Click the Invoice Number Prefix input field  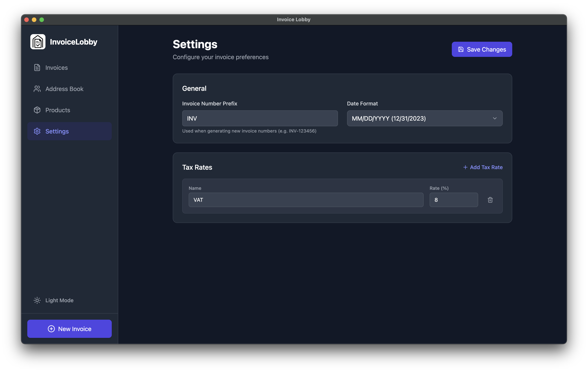[x=260, y=118]
